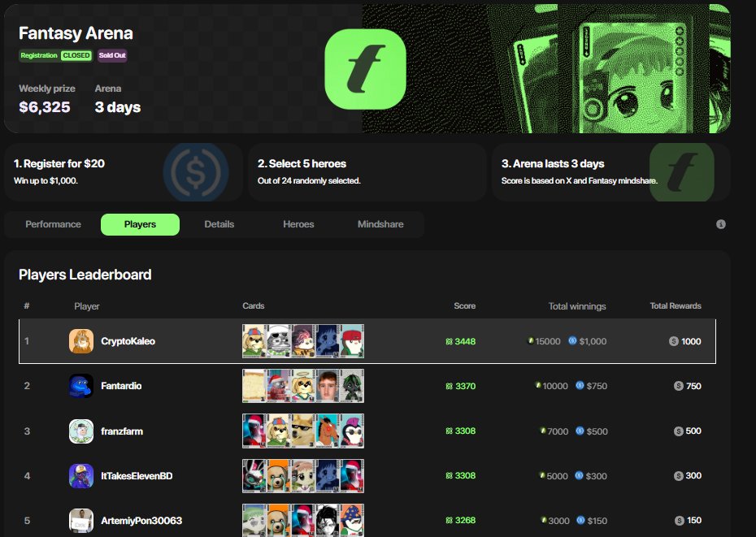Select the Players tab
756x537 pixels.
pyautogui.click(x=140, y=224)
